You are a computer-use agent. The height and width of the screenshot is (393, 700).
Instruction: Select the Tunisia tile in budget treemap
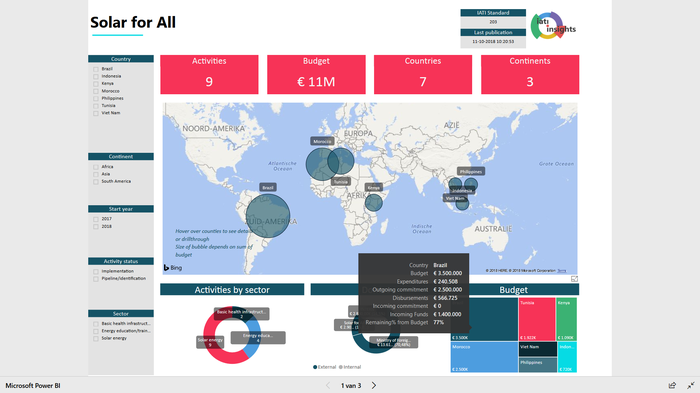(537, 319)
